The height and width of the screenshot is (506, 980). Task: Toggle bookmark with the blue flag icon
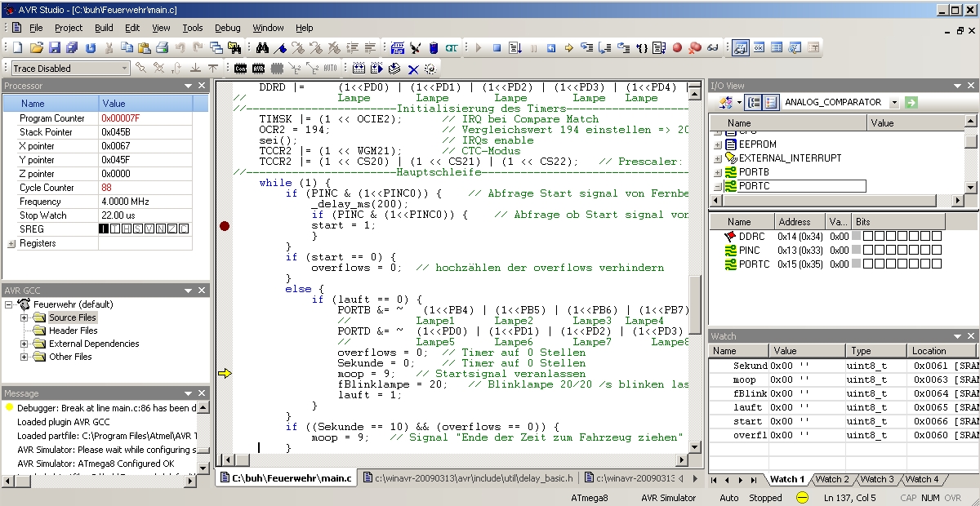pos(280,47)
